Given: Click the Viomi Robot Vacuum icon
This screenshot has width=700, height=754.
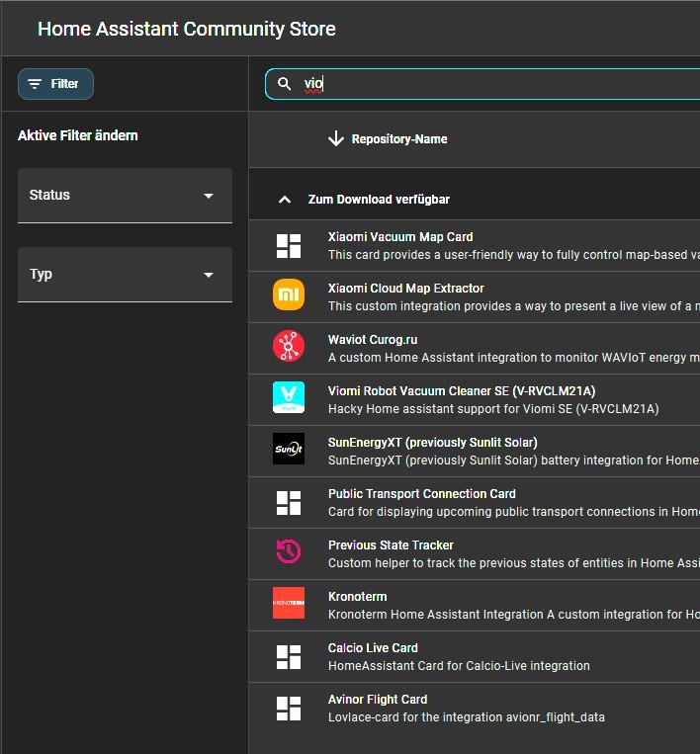Looking at the screenshot, I should 289,397.
